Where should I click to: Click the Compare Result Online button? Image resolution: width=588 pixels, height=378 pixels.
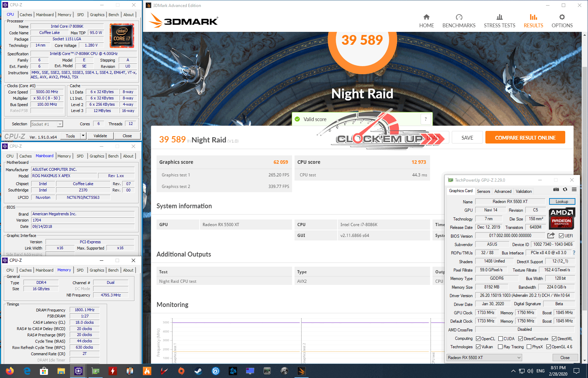[525, 138]
